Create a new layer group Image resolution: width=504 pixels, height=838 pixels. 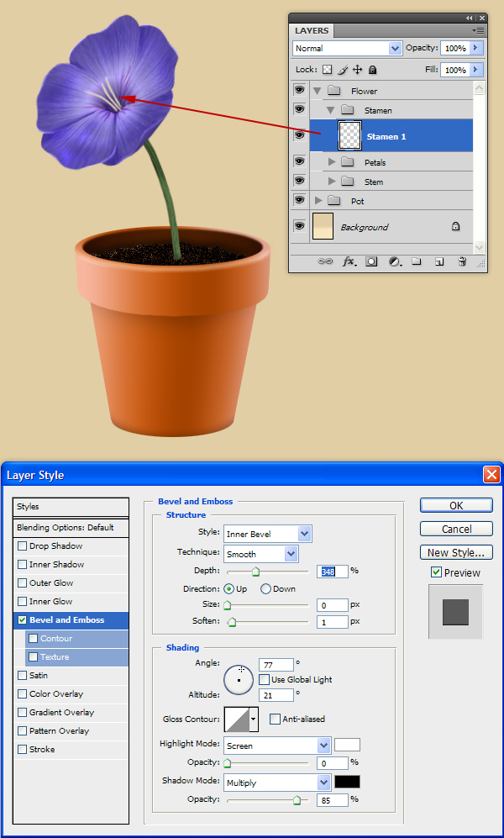pyautogui.click(x=416, y=261)
